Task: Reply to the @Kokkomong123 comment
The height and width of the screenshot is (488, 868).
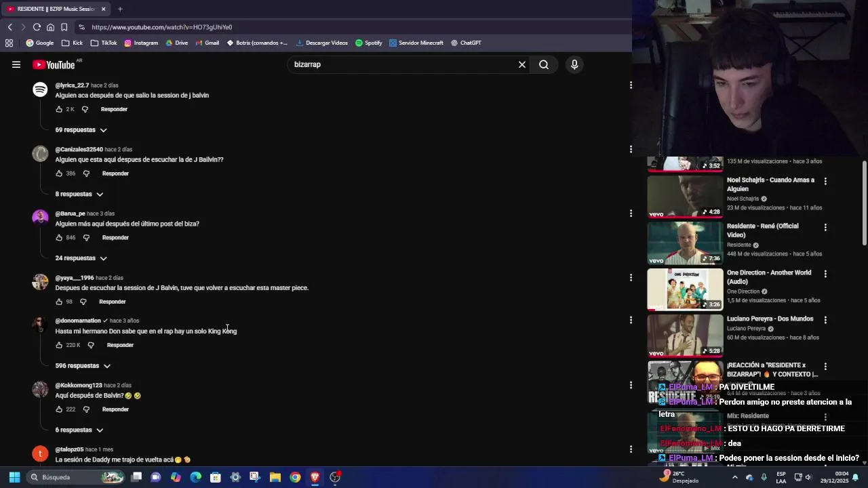Action: click(115, 409)
